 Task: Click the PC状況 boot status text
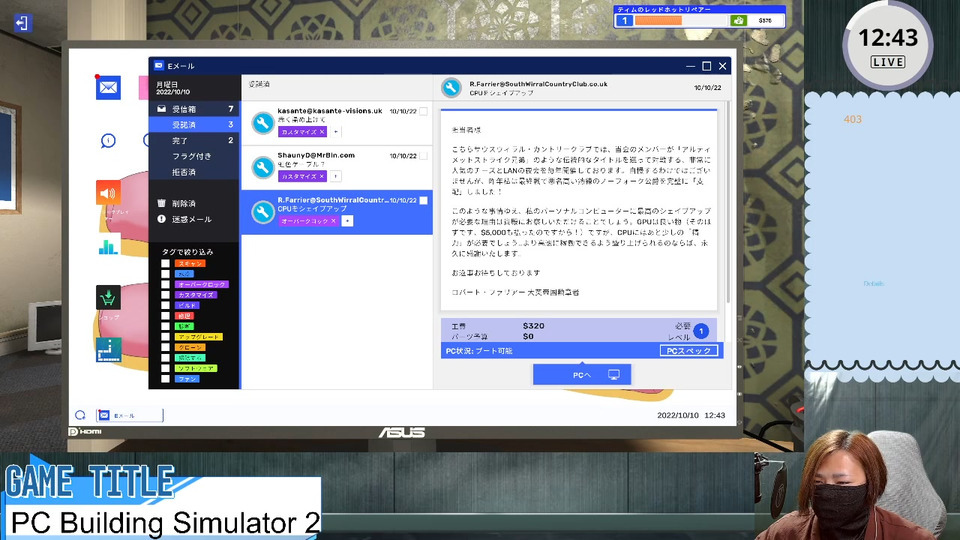[479, 351]
